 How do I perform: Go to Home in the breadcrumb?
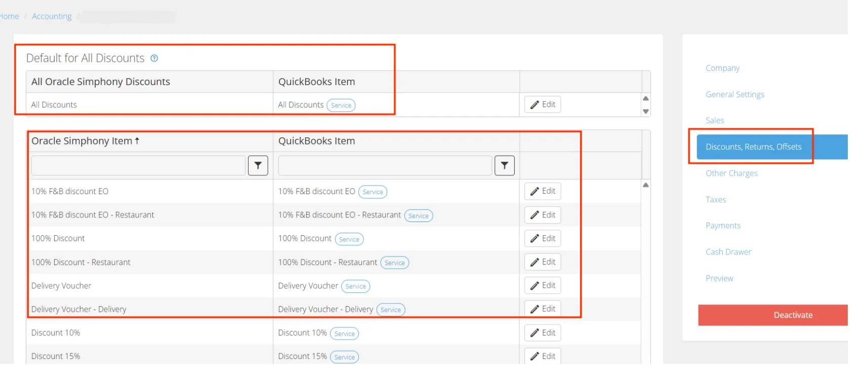9,16
